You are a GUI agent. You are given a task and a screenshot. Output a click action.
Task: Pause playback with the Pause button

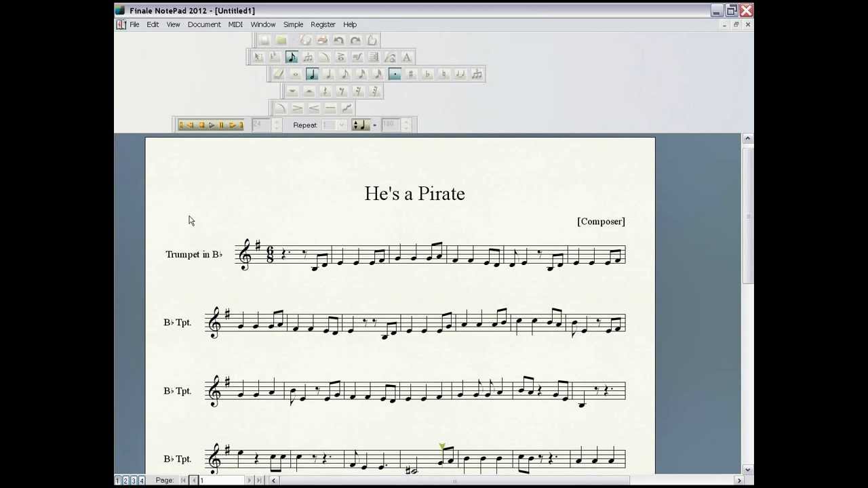pos(221,125)
